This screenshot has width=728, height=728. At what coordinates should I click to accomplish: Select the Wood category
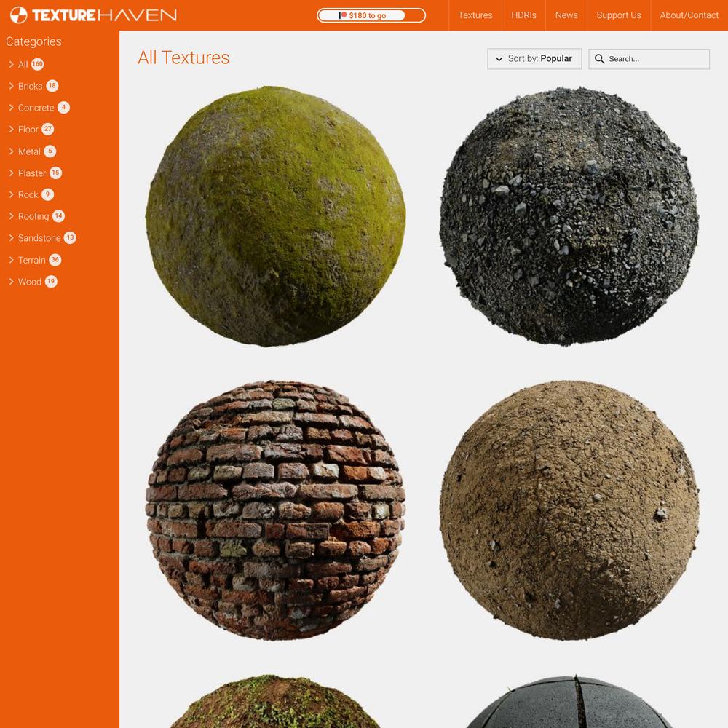[30, 282]
